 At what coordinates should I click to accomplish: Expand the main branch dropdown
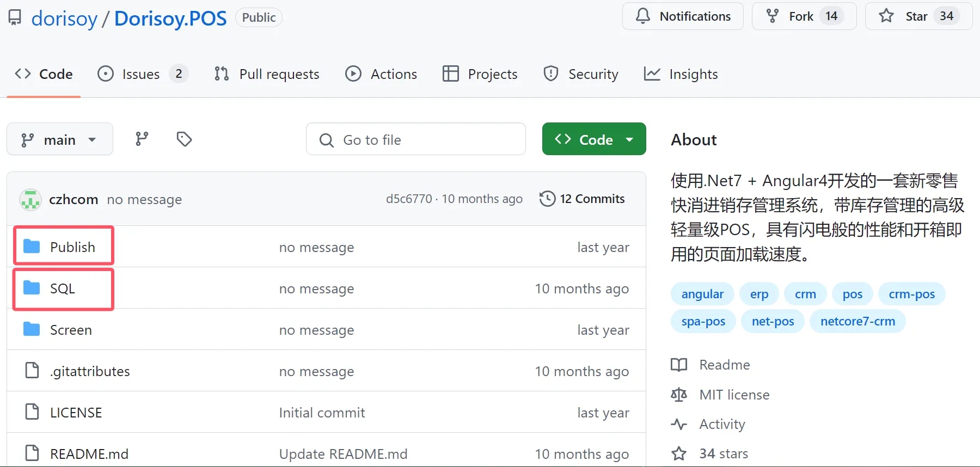pyautogui.click(x=59, y=140)
